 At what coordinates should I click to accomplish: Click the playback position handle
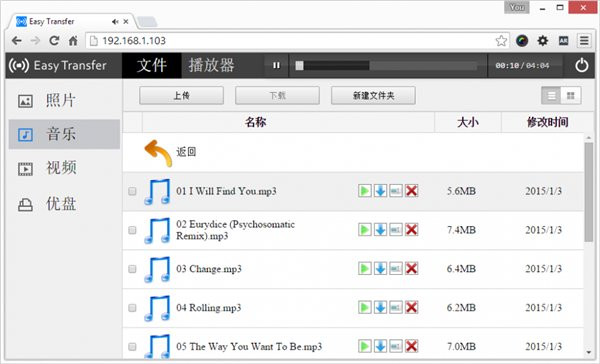coord(299,65)
